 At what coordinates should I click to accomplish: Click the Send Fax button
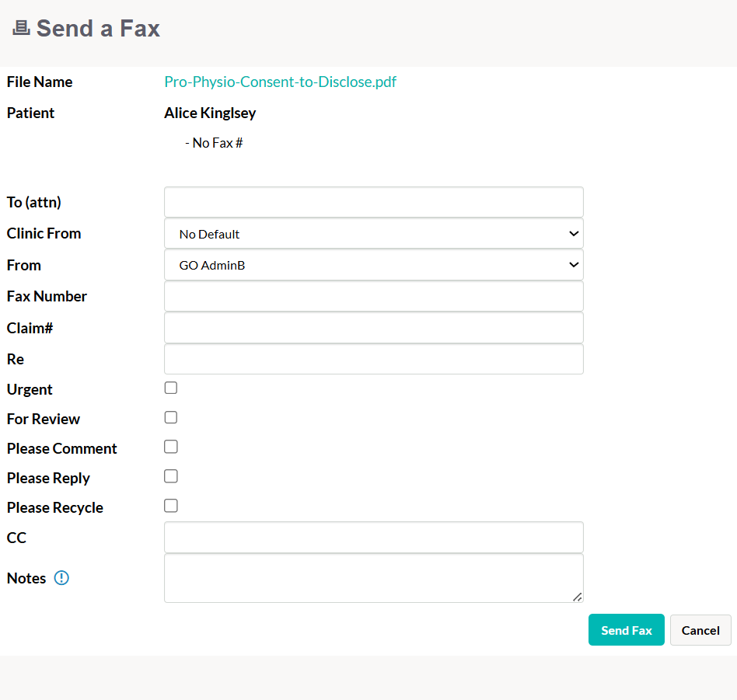tap(626, 630)
